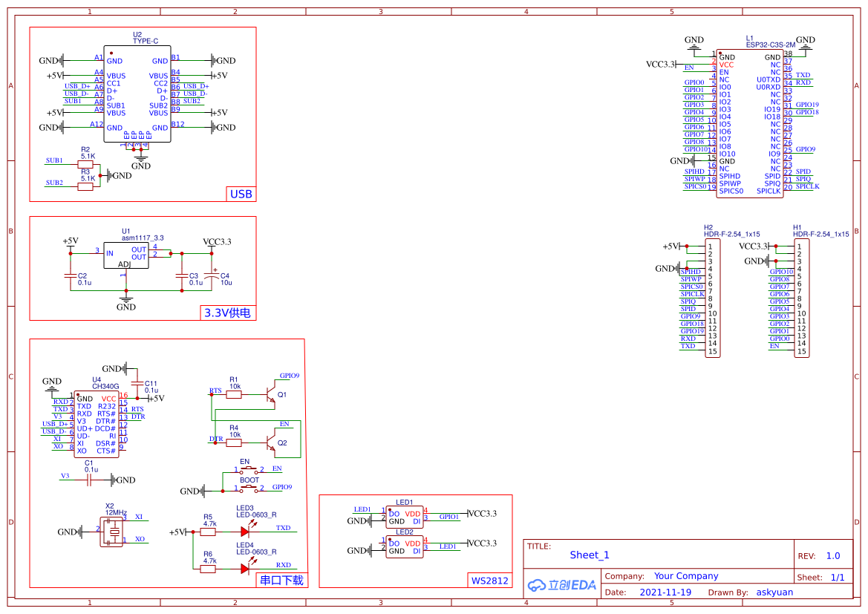This screenshot has height=614, width=868.
Task: Click the sheet number "1/1"
Action: pyautogui.click(x=838, y=578)
